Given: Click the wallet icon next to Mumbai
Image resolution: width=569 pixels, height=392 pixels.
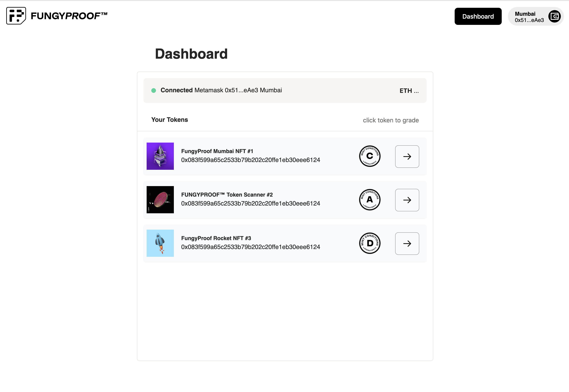Looking at the screenshot, I should pos(554,17).
